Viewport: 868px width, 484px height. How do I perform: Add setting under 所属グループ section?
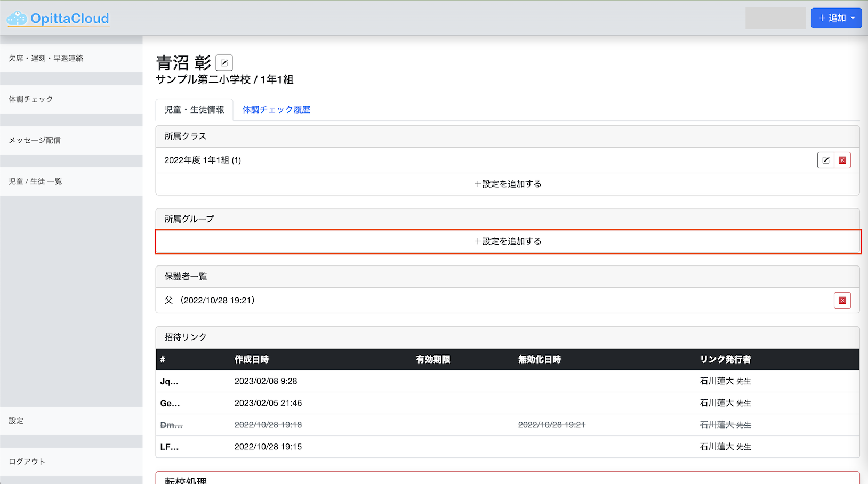tap(508, 241)
